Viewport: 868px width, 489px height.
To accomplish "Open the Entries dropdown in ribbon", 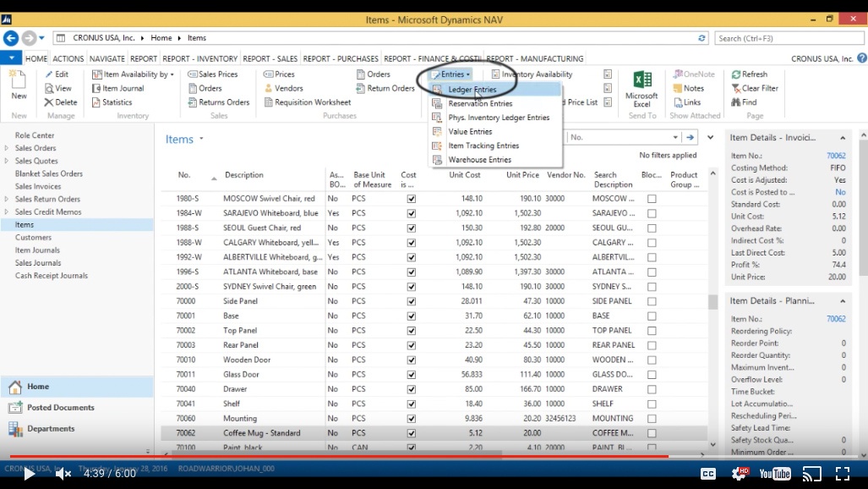I will pos(451,74).
